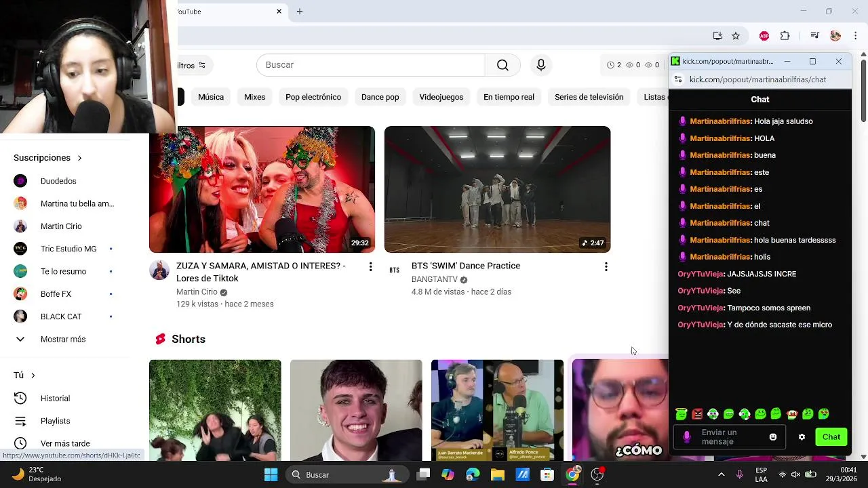Open Playlists in YouTube sidebar
The width and height of the screenshot is (868, 488).
click(x=55, y=421)
